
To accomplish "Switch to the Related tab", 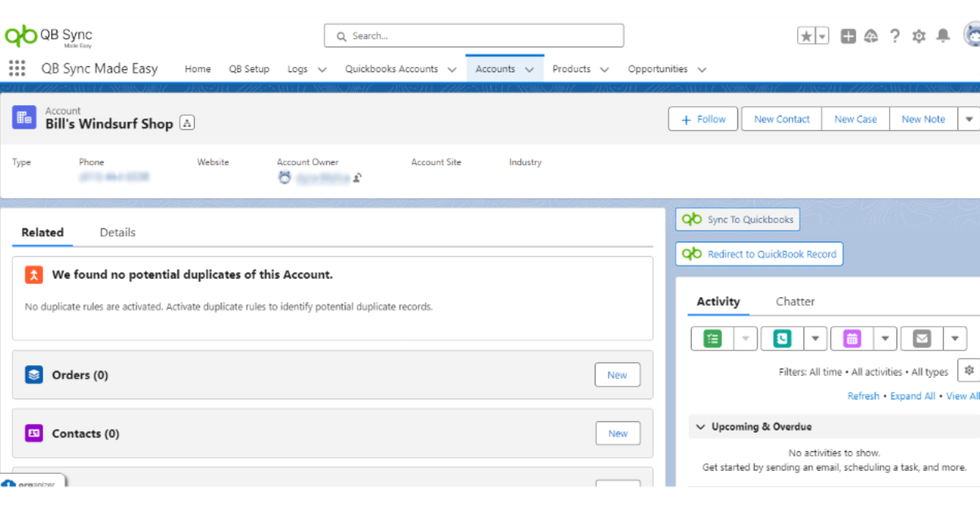I will (43, 232).
